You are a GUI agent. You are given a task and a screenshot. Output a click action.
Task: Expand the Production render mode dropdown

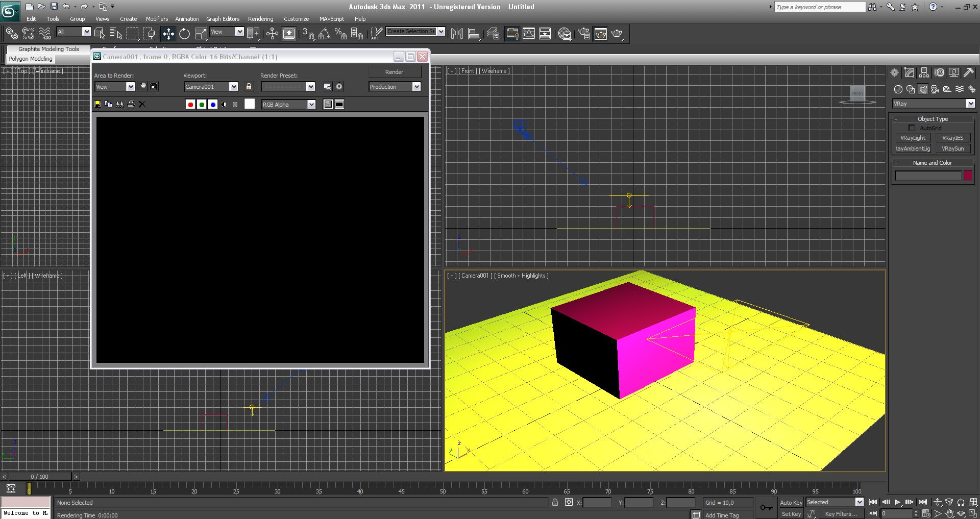(416, 87)
